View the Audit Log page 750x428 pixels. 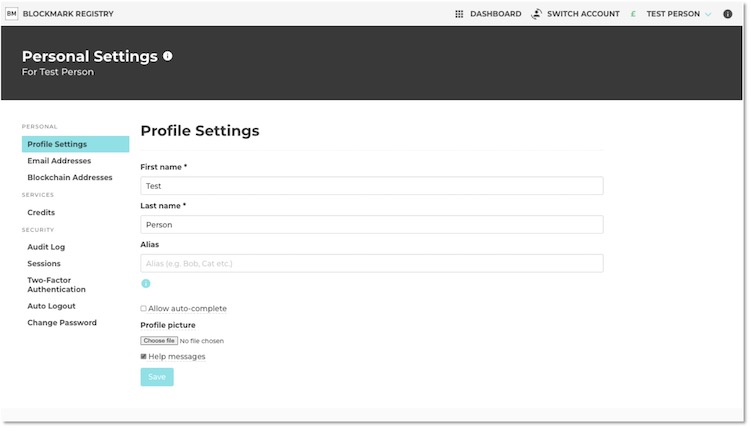(46, 247)
